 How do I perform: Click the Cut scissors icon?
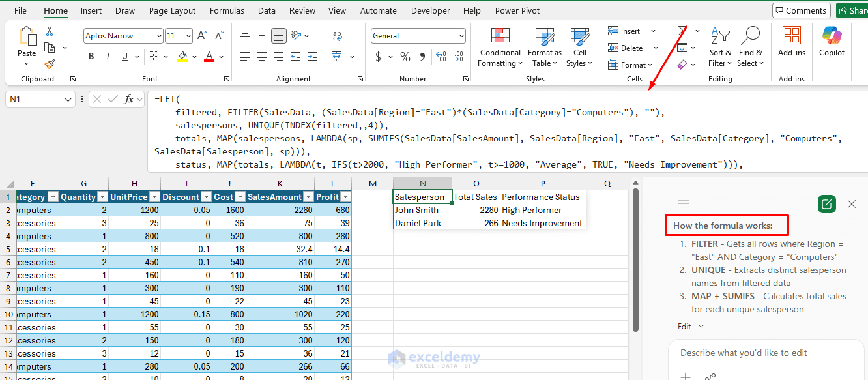50,31
